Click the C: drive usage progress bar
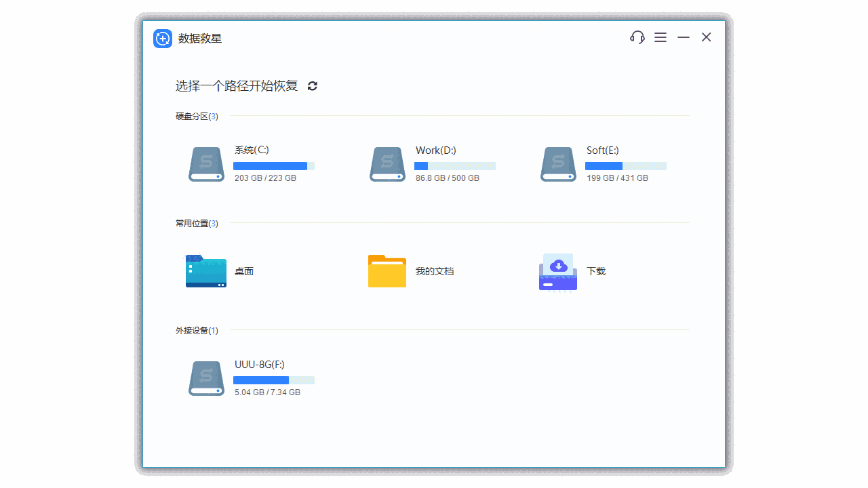 [x=274, y=166]
